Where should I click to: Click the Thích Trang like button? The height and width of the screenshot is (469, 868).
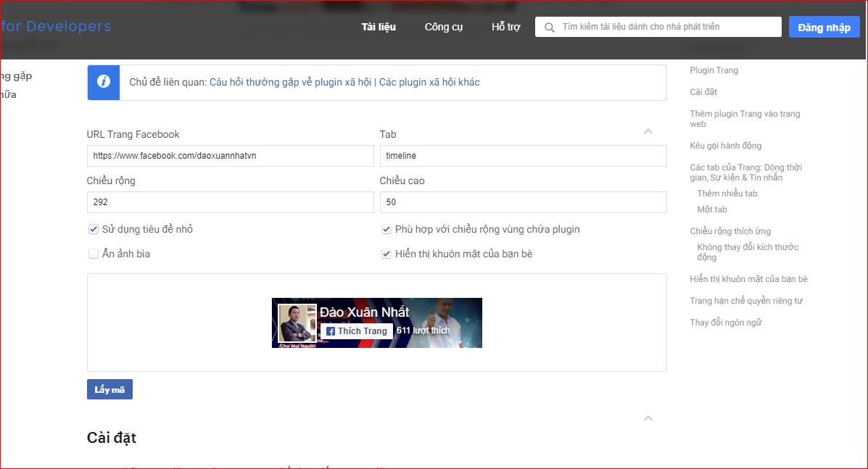pyautogui.click(x=357, y=331)
